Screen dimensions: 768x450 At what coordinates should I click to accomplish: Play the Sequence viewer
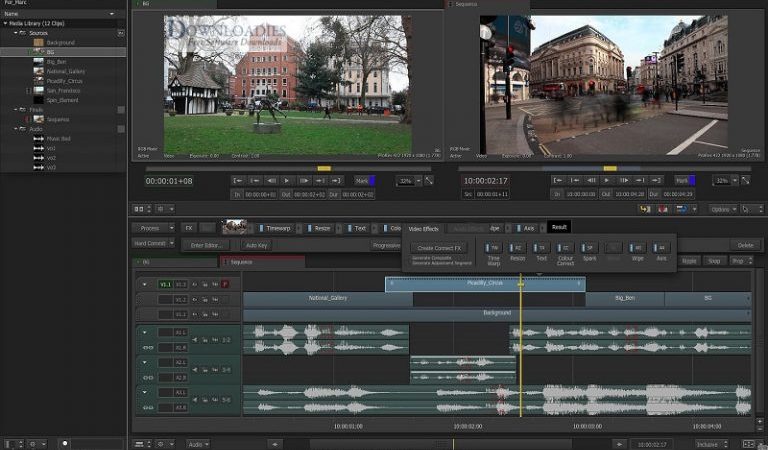(607, 181)
